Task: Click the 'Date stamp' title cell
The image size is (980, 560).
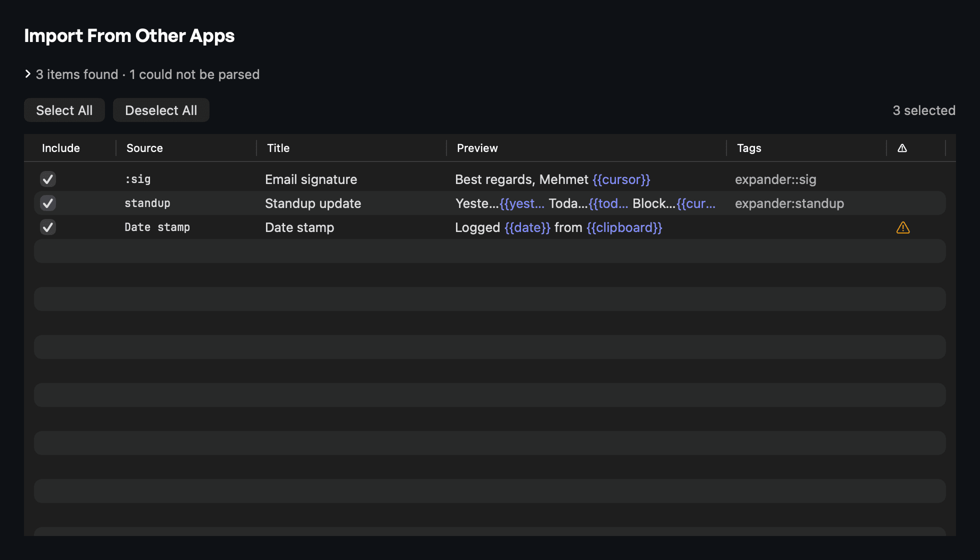Action: tap(299, 227)
